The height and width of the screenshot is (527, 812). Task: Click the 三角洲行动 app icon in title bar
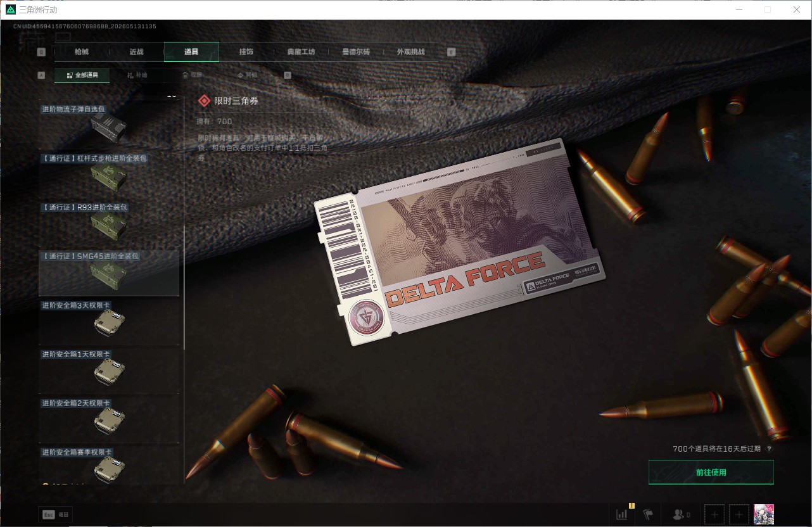10,10
